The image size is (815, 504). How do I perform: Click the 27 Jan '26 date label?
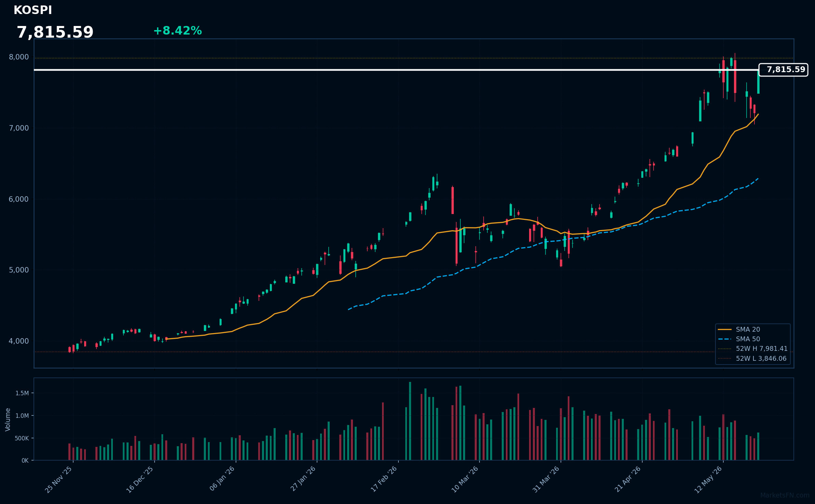[x=303, y=479]
